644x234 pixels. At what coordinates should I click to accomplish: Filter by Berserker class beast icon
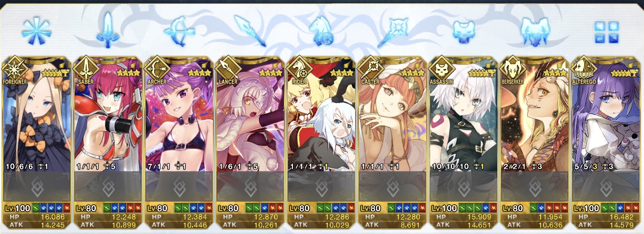coord(535,31)
